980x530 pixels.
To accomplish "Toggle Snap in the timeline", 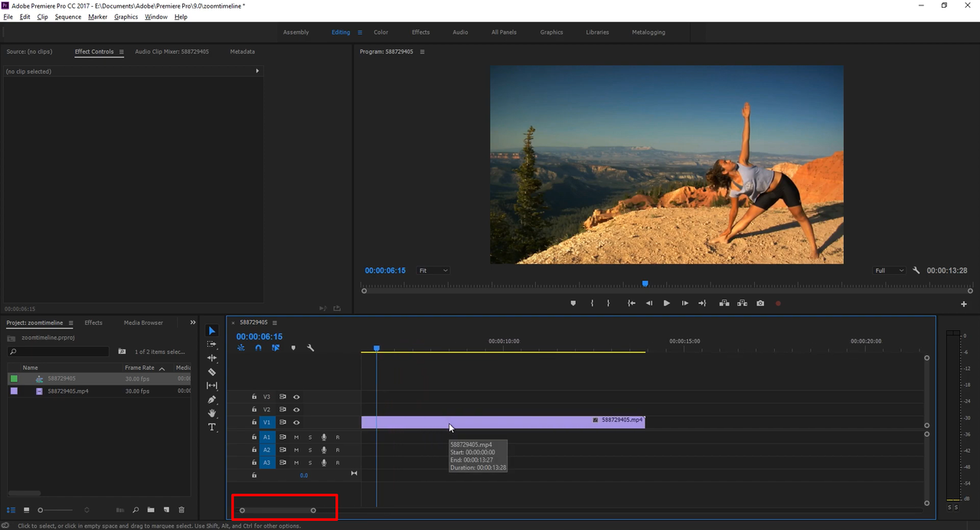I will point(258,348).
